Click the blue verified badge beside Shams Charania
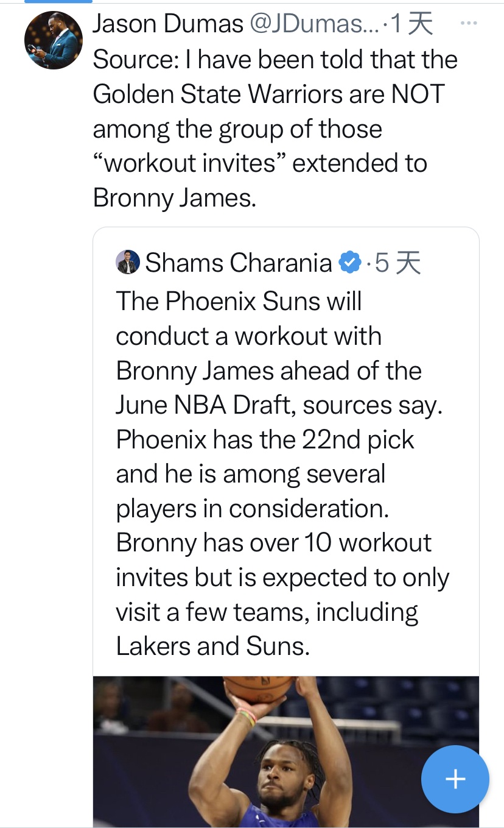 pyautogui.click(x=349, y=263)
